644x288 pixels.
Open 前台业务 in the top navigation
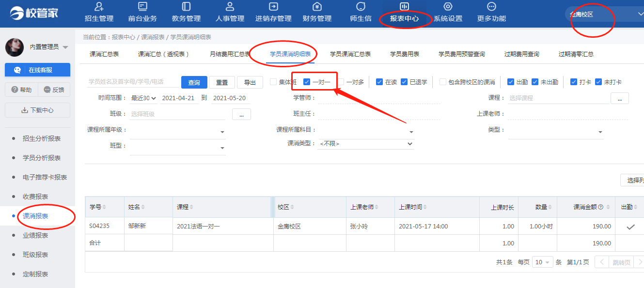(x=142, y=13)
